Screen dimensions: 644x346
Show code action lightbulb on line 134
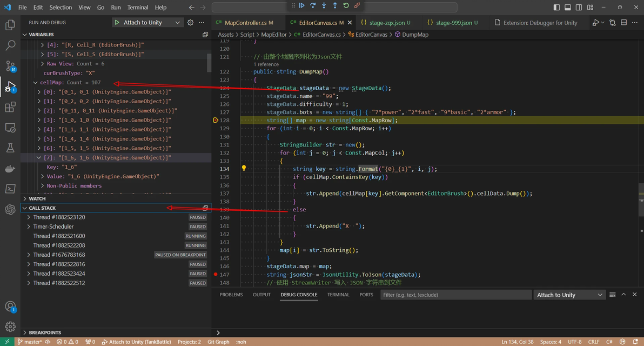click(244, 168)
